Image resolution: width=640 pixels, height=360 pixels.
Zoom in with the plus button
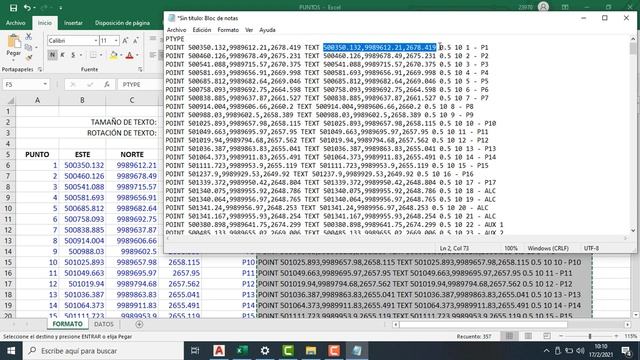616,336
